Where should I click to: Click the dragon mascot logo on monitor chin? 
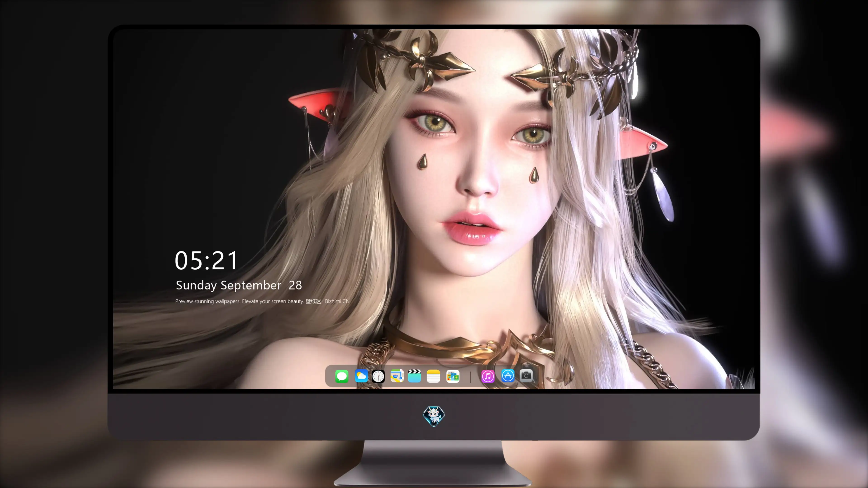pos(434,416)
